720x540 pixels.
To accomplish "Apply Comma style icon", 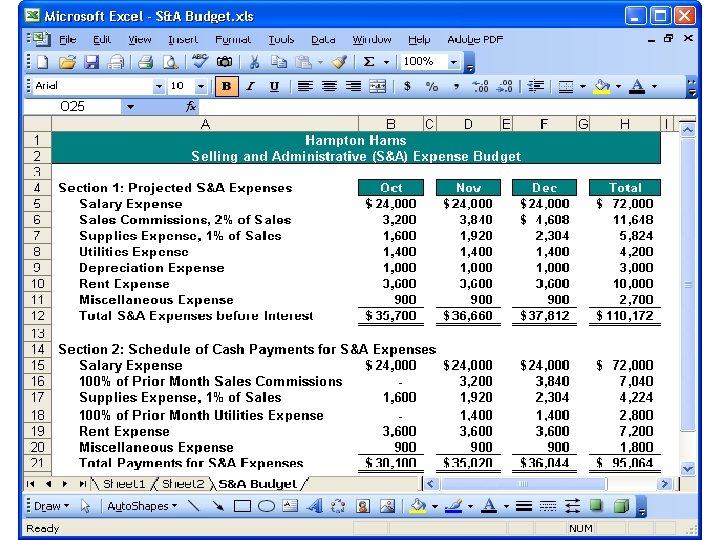I will [456, 86].
